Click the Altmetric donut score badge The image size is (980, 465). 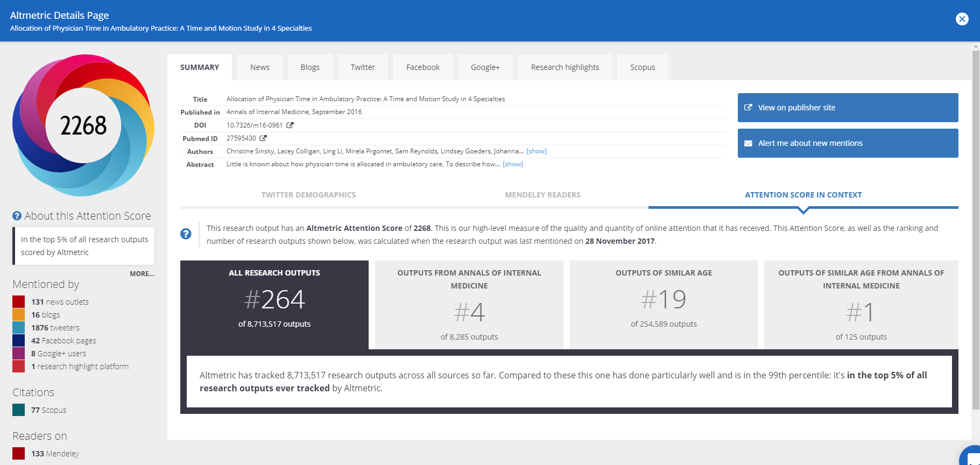(x=83, y=125)
